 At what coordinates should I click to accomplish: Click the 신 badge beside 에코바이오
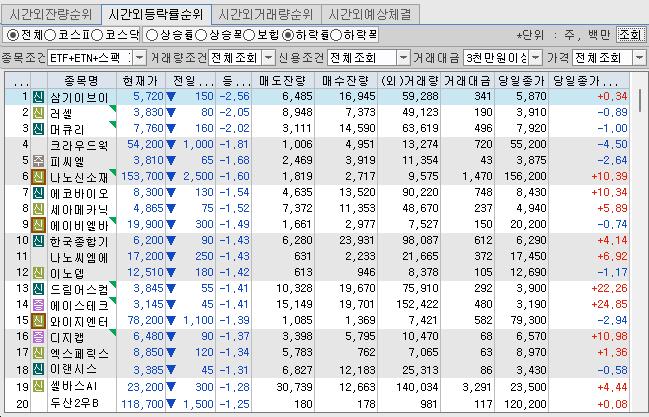[x=38, y=193]
